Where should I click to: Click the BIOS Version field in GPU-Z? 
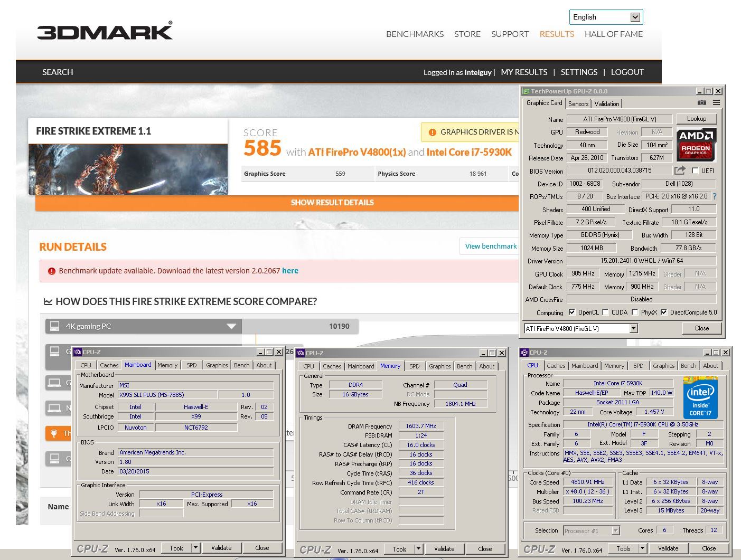[x=619, y=170]
